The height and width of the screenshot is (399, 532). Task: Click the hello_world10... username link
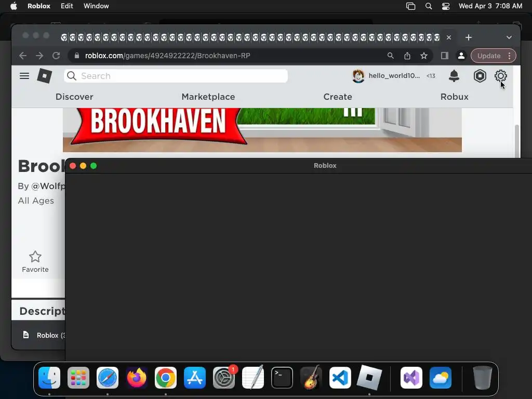394,76
